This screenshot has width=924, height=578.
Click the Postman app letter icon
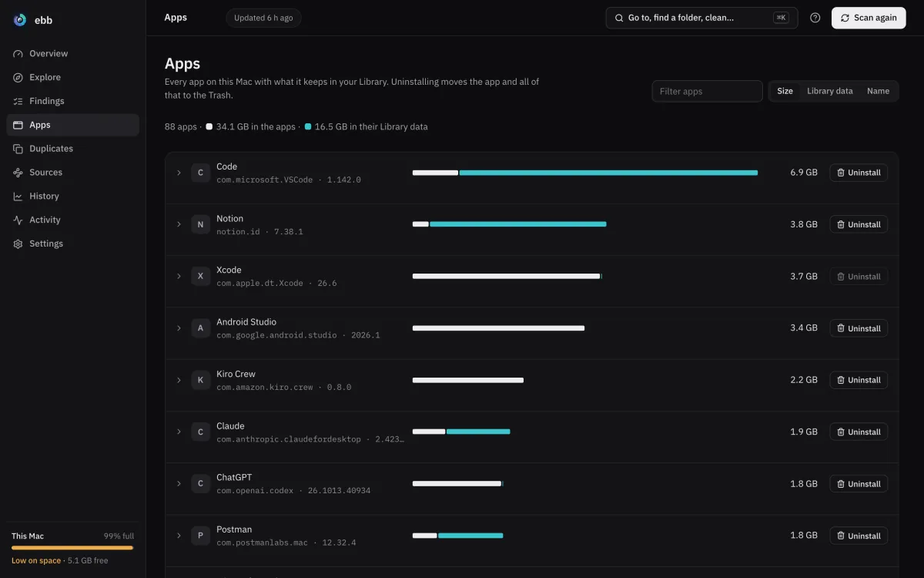[201, 536]
